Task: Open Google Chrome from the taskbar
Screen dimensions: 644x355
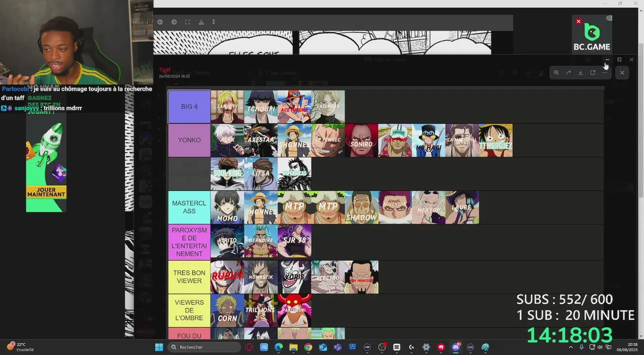Action: [x=308, y=347]
